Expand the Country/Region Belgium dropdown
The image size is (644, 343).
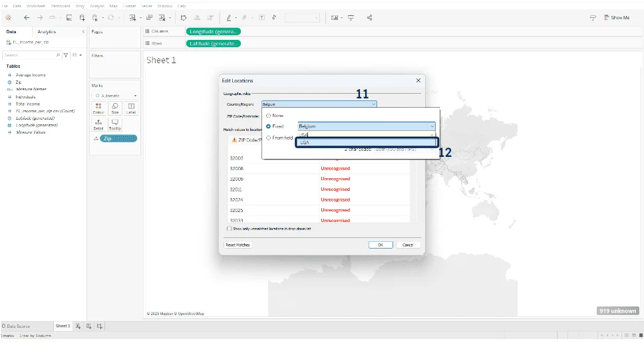point(374,104)
